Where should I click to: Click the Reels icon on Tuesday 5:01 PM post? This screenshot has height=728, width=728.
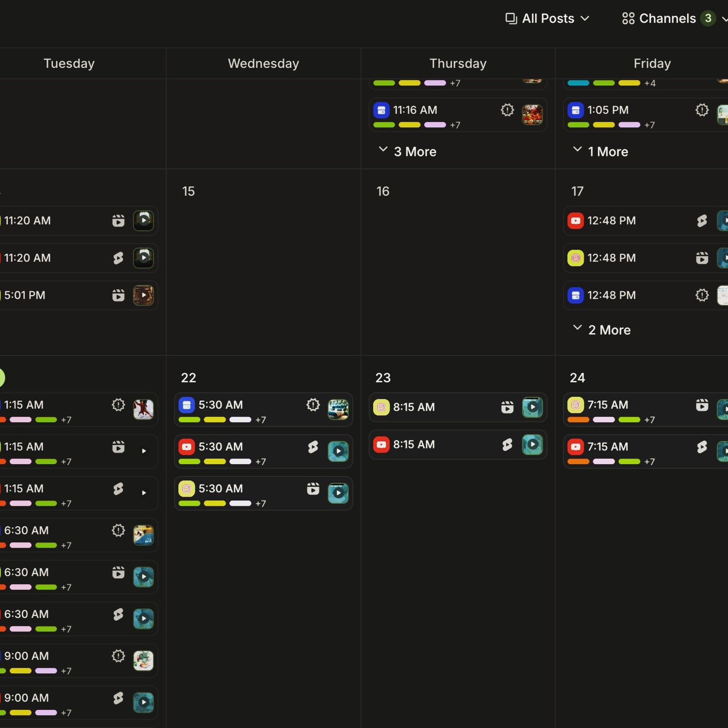click(x=118, y=295)
